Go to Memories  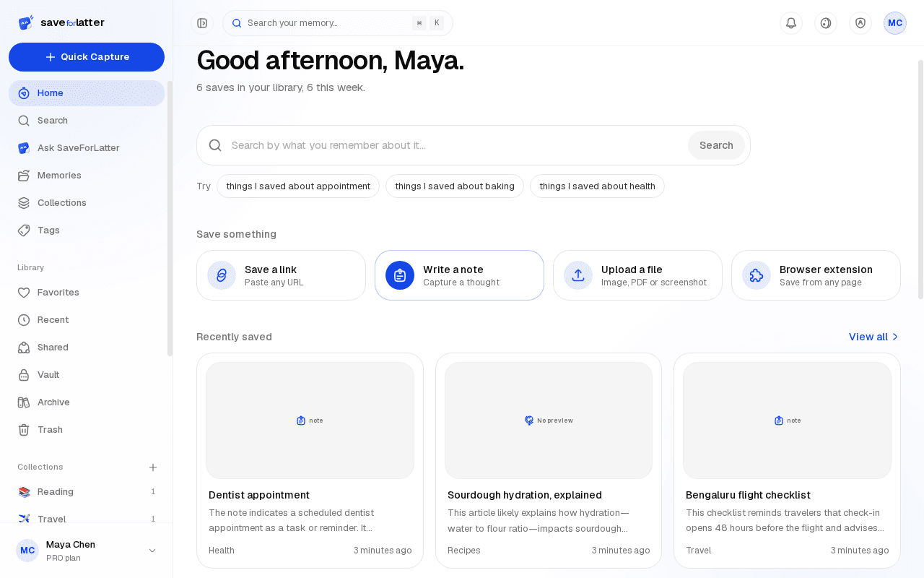87,176
